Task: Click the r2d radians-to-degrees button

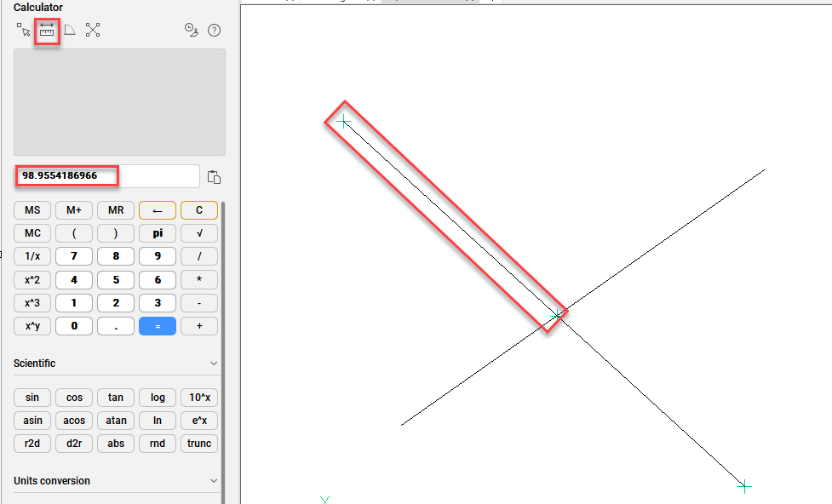Action: [32, 444]
